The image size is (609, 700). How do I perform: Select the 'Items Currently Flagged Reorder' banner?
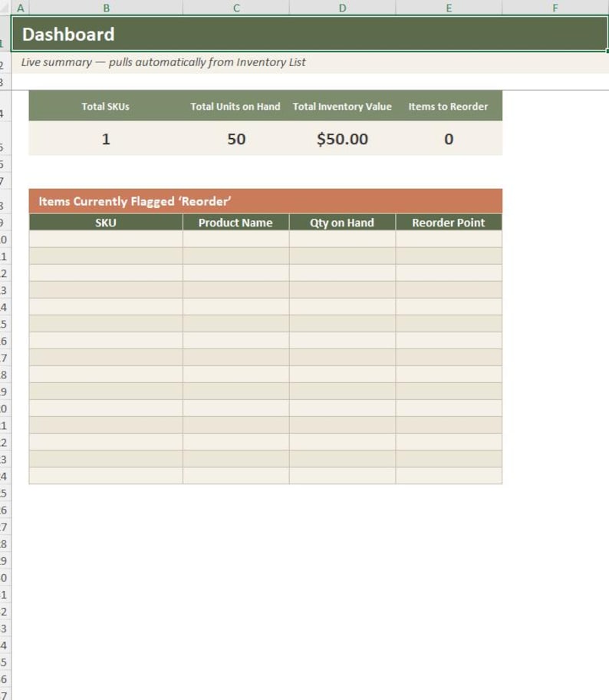click(265, 201)
